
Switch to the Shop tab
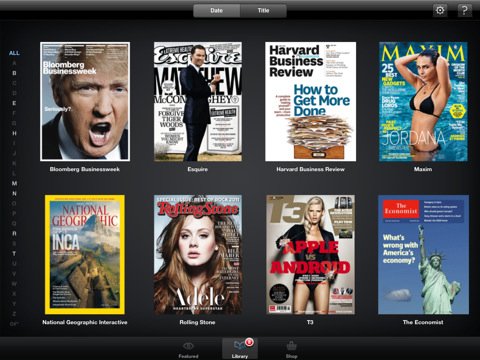[x=291, y=349]
